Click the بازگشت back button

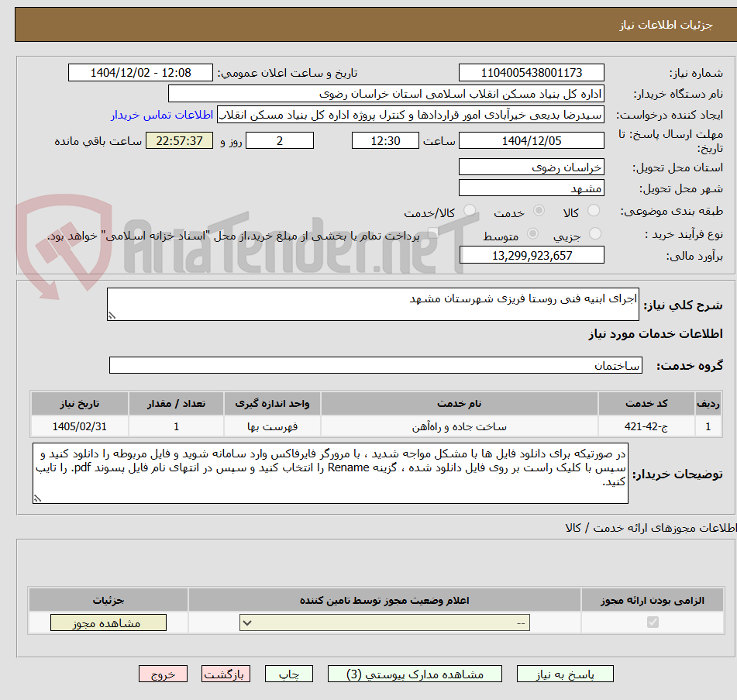226,674
